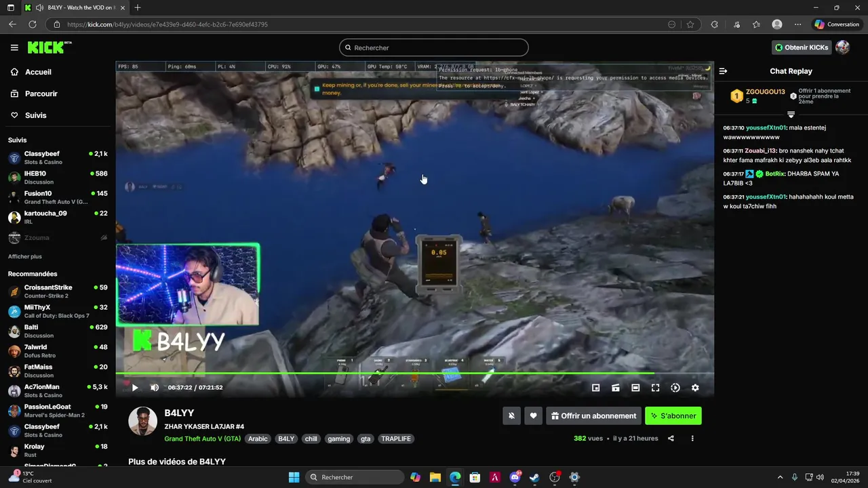Open followed channel Fusion10
The width and height of the screenshot is (868, 488).
click(58, 197)
